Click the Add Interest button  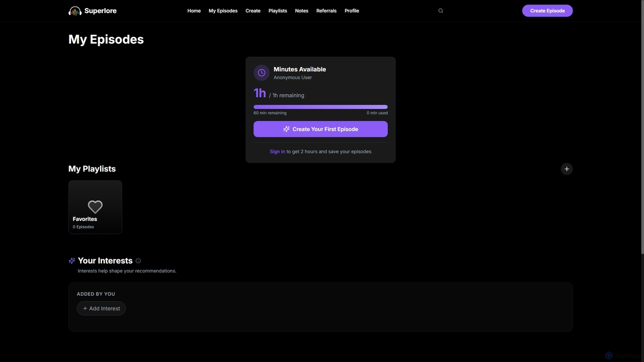click(101, 309)
